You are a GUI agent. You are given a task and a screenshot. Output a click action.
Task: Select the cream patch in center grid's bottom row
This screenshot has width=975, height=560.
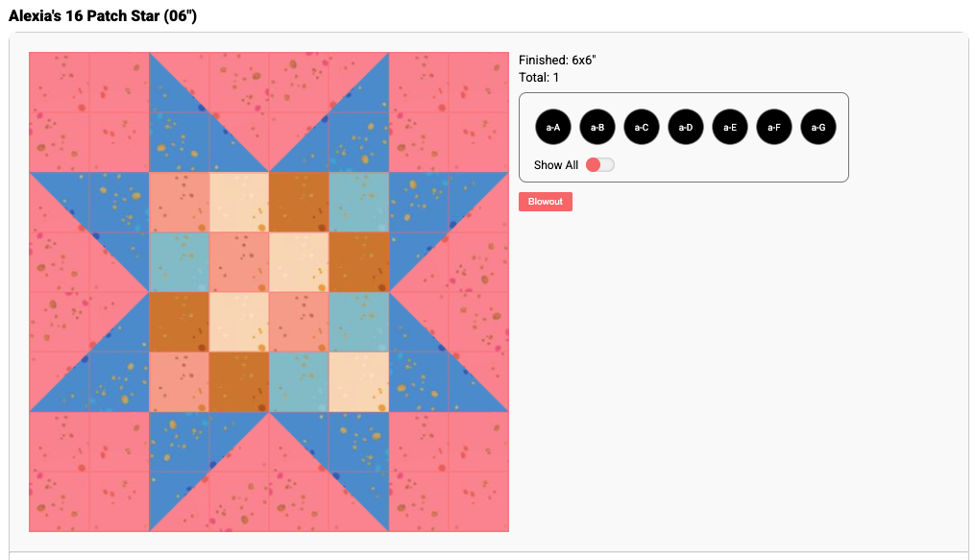[x=358, y=381]
